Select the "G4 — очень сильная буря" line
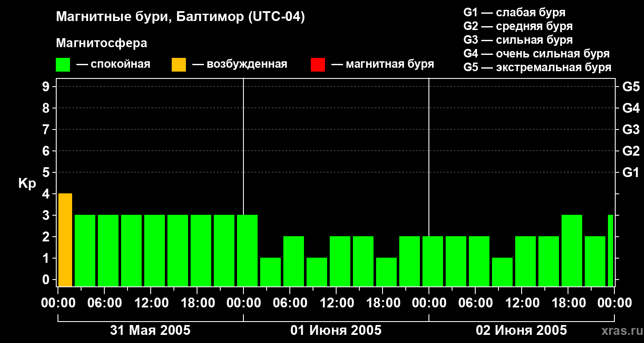The image size is (644, 343). (537, 54)
